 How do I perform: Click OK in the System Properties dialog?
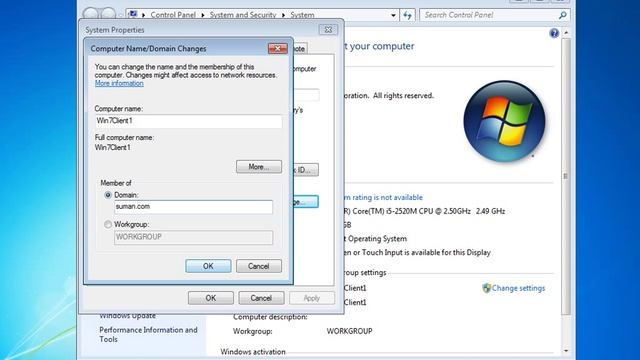(211, 298)
